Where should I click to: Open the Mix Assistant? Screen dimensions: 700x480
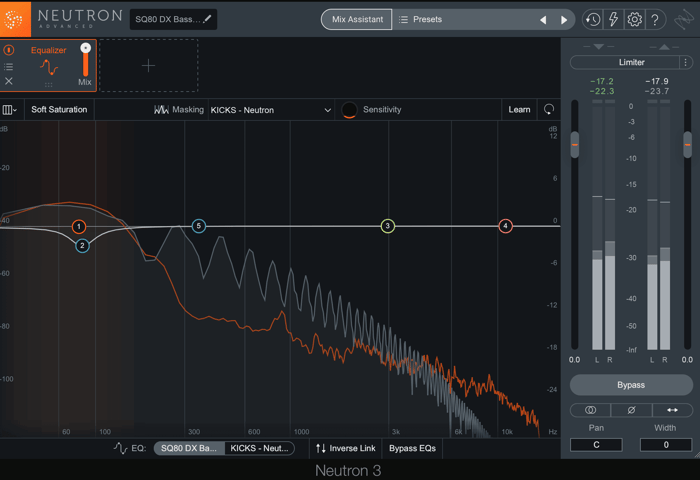(357, 19)
